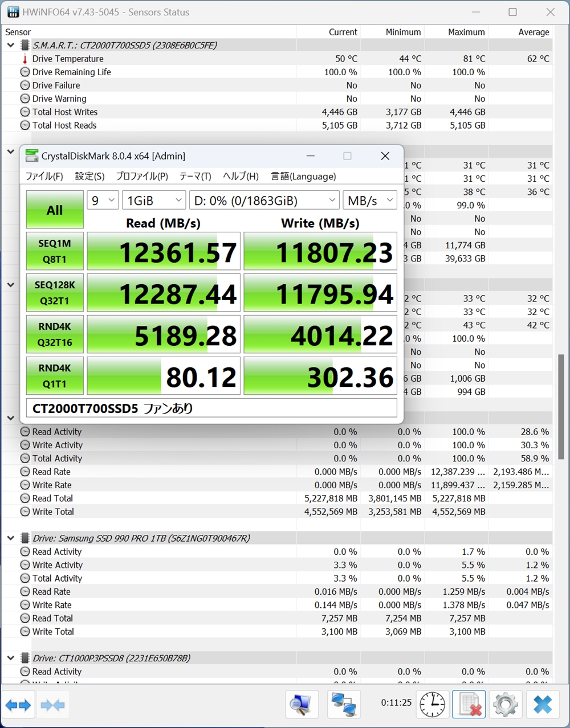This screenshot has width=570, height=728.
Task: Select the SEQ1M read result 12361.57
Action: [164, 251]
